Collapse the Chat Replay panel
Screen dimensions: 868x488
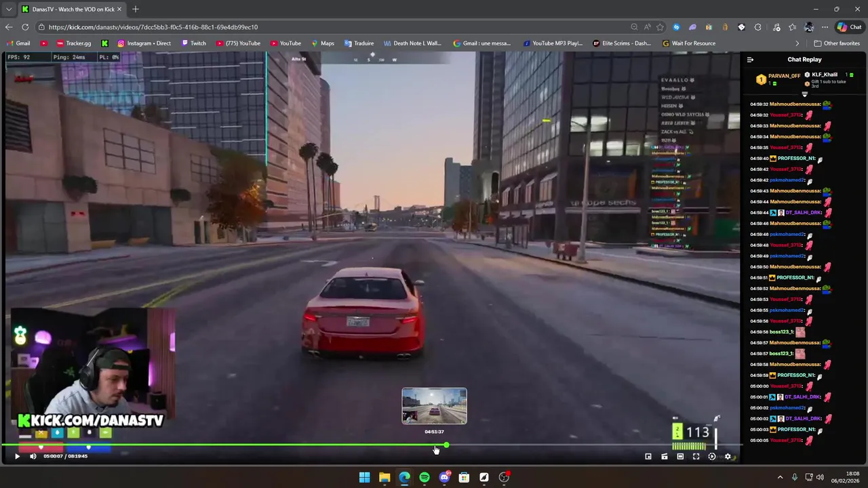coord(750,60)
